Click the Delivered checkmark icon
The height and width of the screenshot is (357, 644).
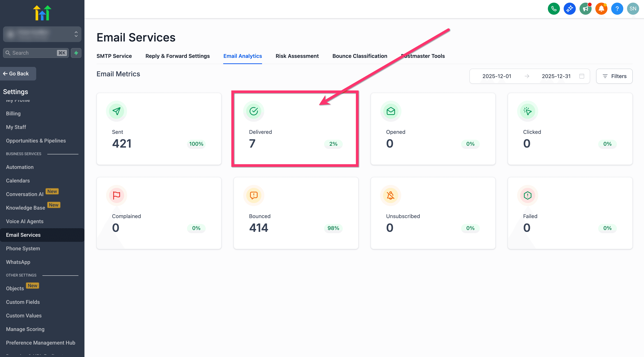coord(254,111)
